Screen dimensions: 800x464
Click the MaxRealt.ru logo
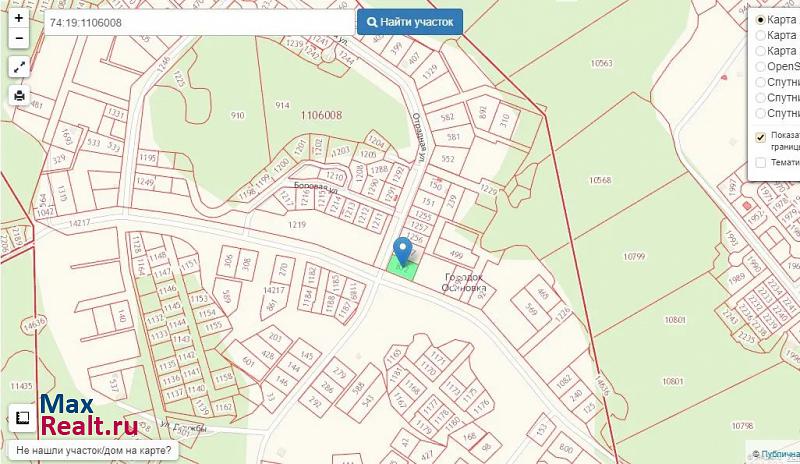pyautogui.click(x=88, y=416)
